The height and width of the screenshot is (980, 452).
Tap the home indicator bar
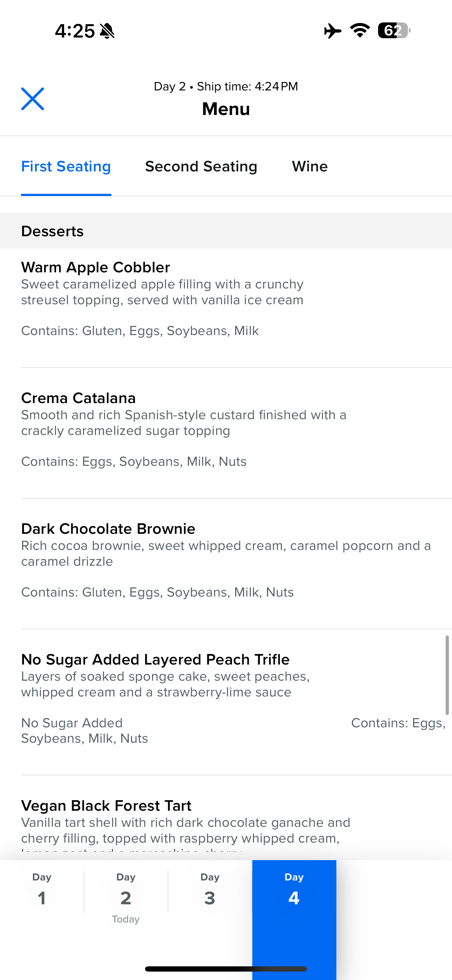pos(226,969)
